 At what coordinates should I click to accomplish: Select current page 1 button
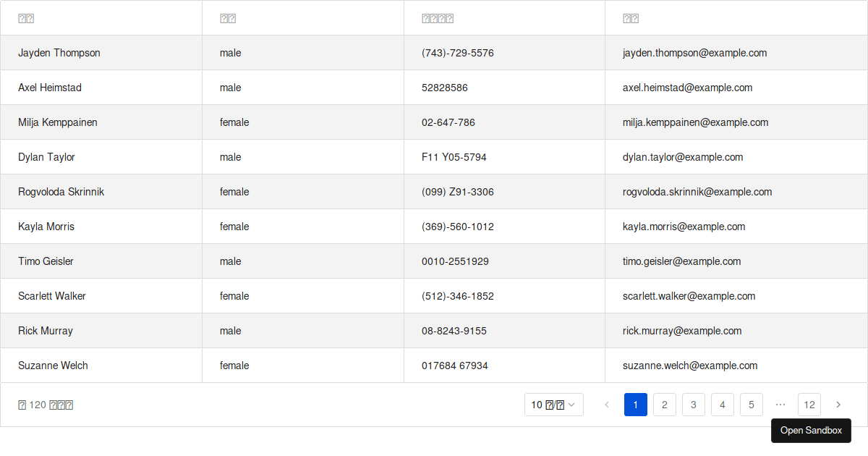(636, 405)
